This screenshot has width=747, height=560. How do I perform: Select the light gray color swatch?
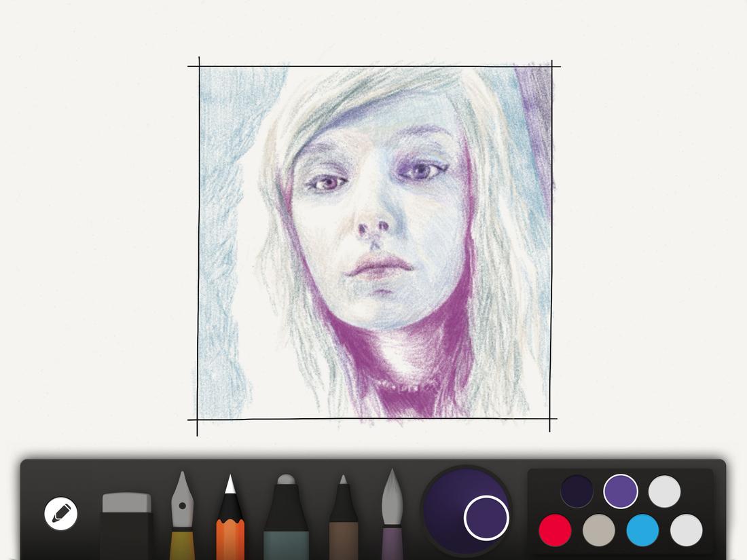point(664,490)
